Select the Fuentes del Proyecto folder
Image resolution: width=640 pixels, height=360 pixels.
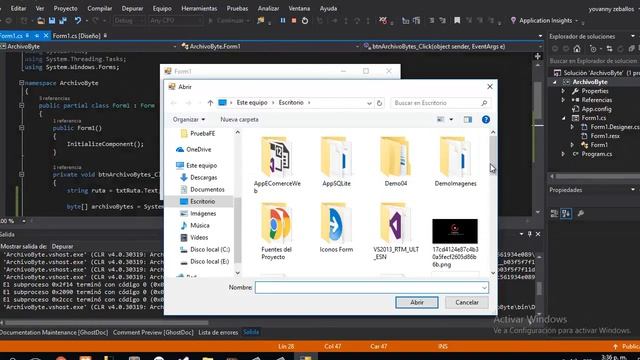(x=276, y=231)
